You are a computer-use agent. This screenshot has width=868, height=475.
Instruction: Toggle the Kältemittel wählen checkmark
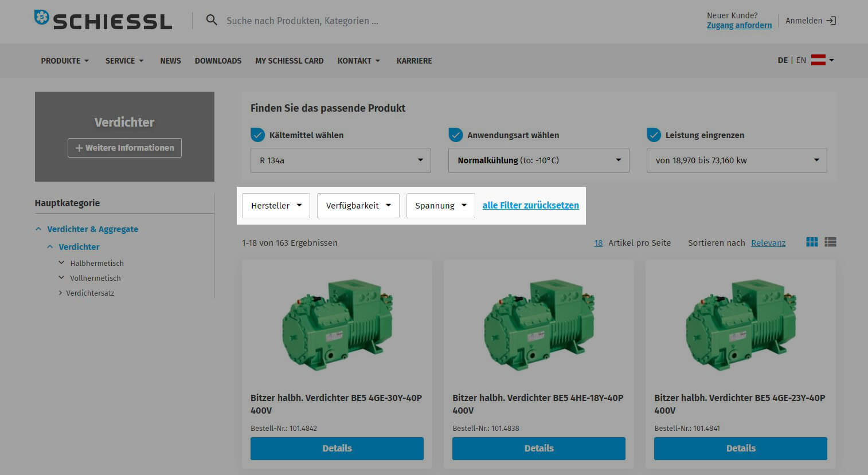(258, 135)
